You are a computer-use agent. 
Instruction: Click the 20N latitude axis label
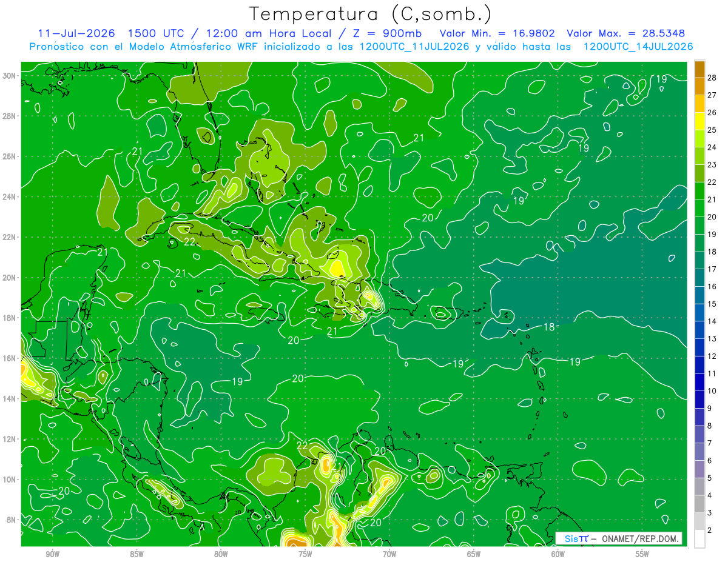click(x=10, y=278)
